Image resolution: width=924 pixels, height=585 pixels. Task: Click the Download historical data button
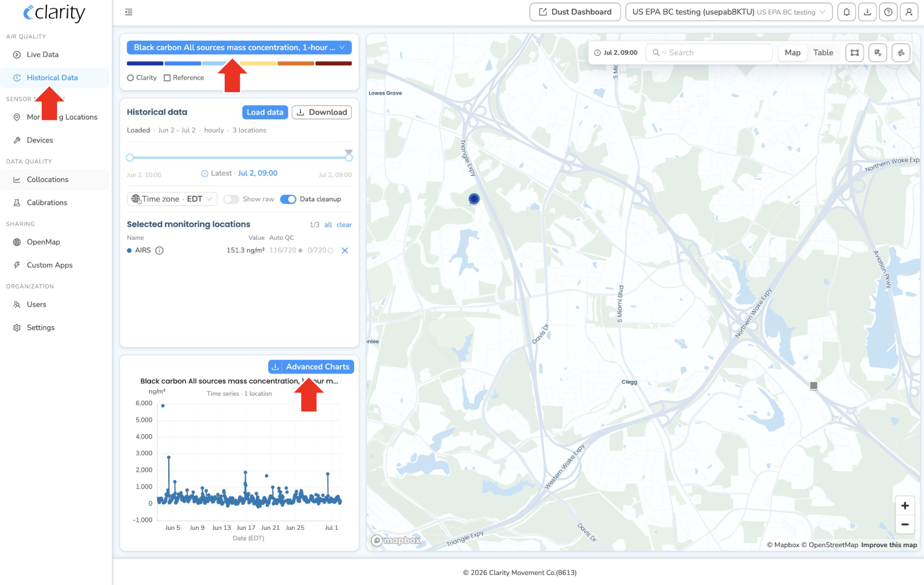(322, 112)
